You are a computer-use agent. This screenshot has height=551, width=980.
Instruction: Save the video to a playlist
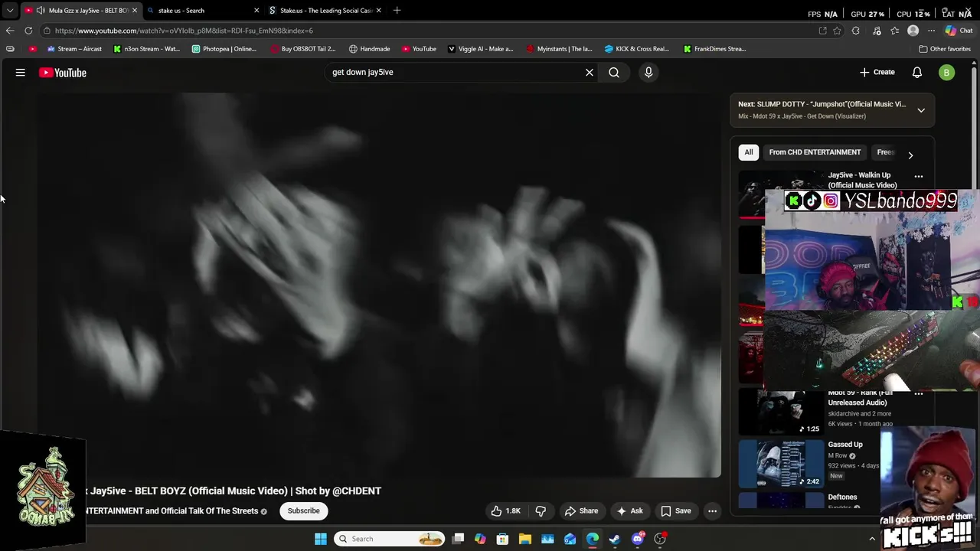[676, 511]
